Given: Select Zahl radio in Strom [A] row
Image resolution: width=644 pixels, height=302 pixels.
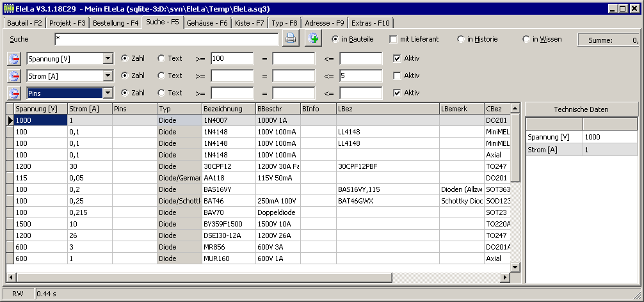Looking at the screenshot, I should click(x=124, y=76).
